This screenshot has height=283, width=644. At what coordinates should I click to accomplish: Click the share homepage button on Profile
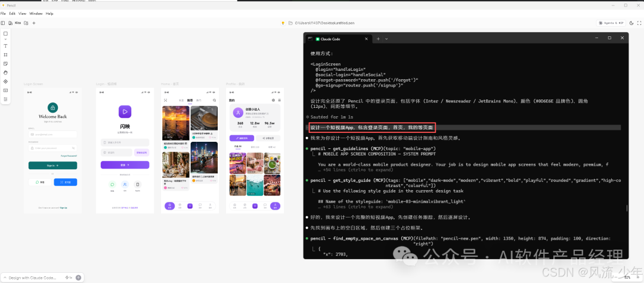268,139
